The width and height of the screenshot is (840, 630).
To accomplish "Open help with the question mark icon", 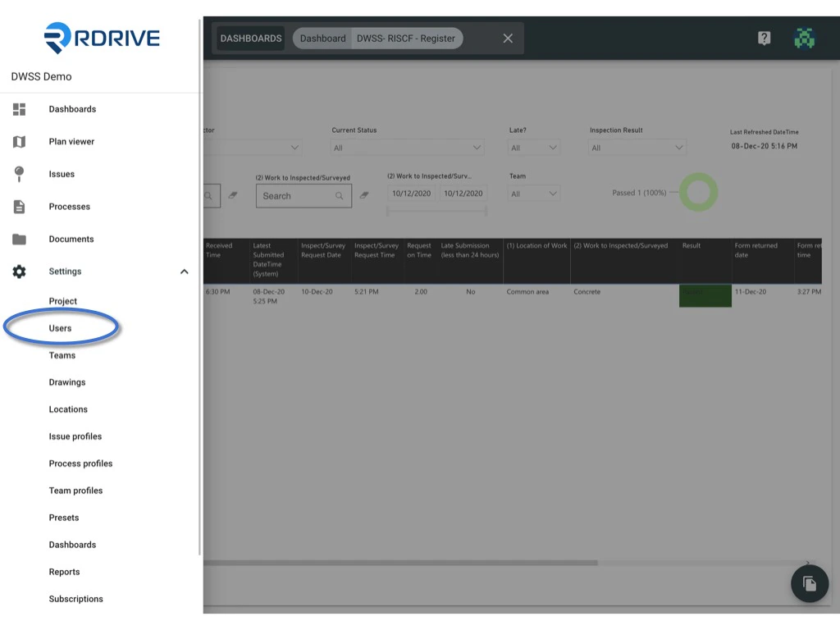I will [x=764, y=38].
